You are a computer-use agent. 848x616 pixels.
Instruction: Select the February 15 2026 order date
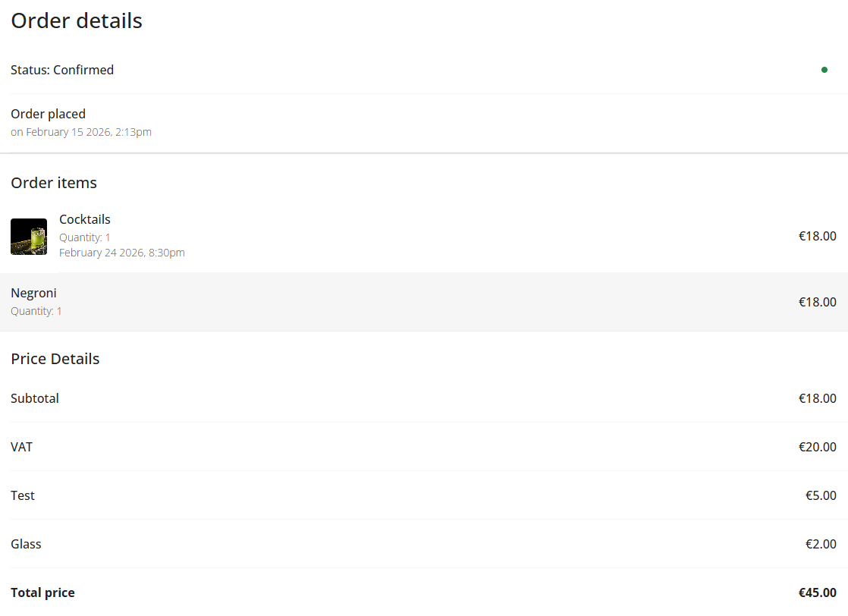coord(81,132)
